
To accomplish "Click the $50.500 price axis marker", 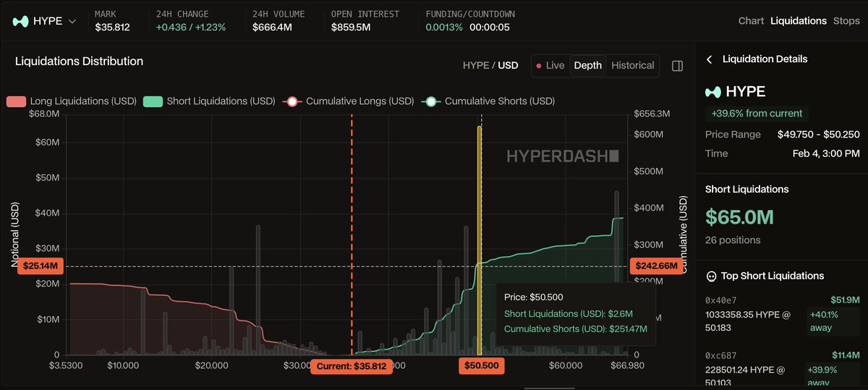I will pos(481,366).
